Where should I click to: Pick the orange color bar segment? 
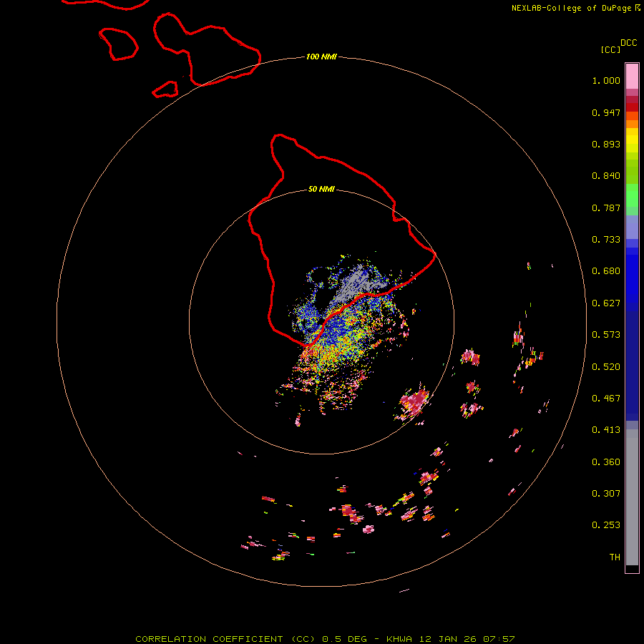pyautogui.click(x=632, y=125)
